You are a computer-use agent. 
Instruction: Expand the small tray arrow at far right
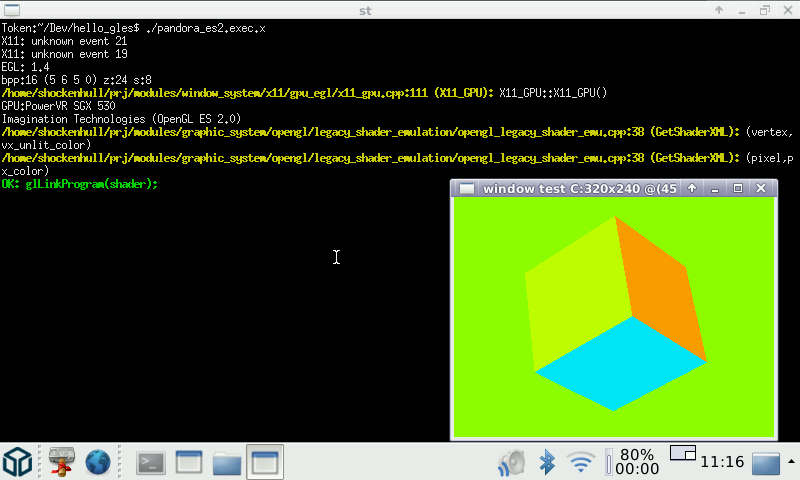pyautogui.click(x=791, y=462)
